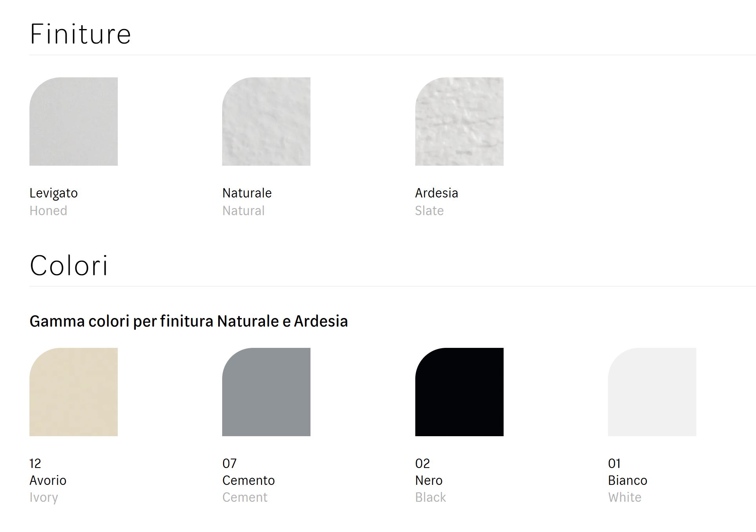Click the Finiture section heading
The width and height of the screenshot is (756, 532).
(x=80, y=34)
